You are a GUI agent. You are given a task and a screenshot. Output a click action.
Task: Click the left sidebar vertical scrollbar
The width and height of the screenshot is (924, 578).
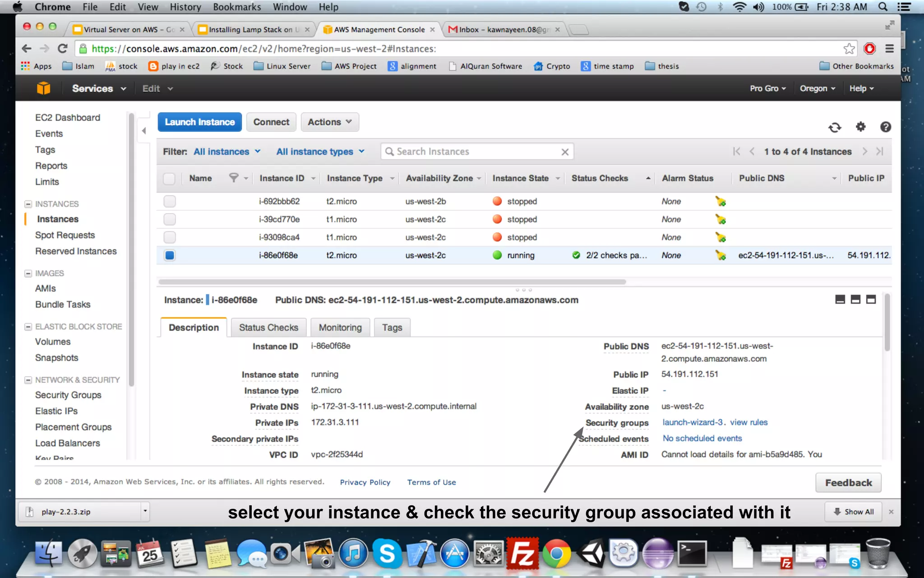tap(131, 249)
